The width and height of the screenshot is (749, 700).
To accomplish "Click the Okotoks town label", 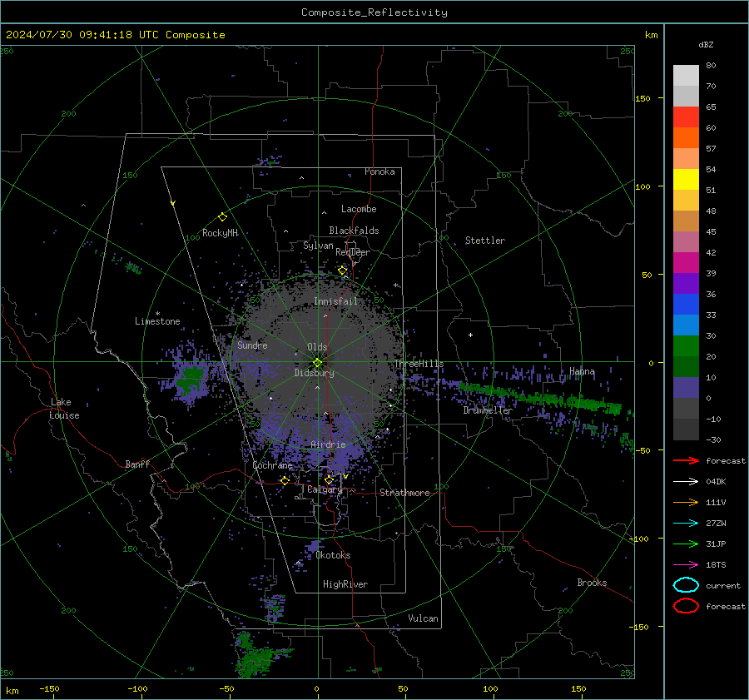I will [333, 555].
